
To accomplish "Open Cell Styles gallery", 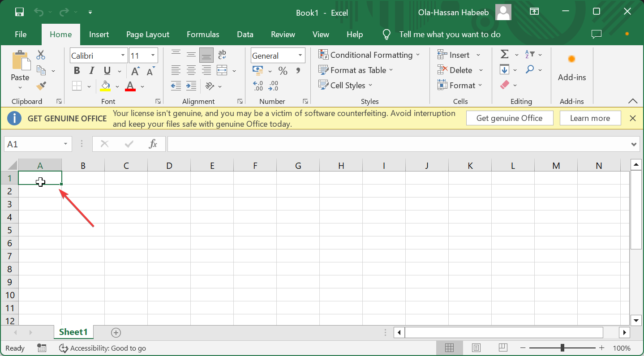I will click(x=345, y=85).
